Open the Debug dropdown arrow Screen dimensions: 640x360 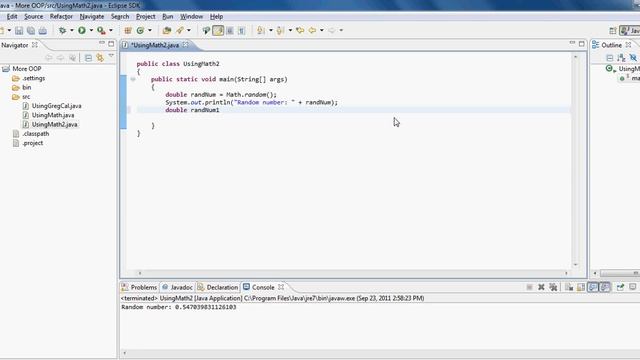71,30
